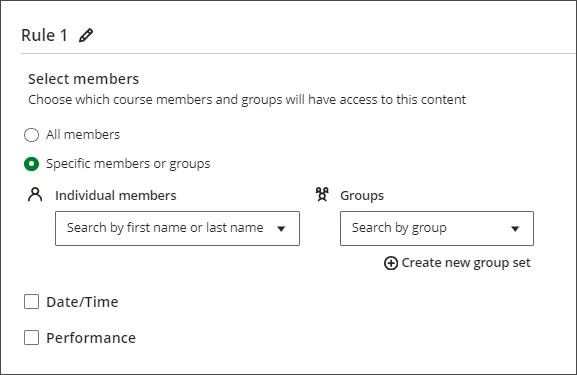
Task: Click the Rule 1 title text
Action: tap(44, 35)
